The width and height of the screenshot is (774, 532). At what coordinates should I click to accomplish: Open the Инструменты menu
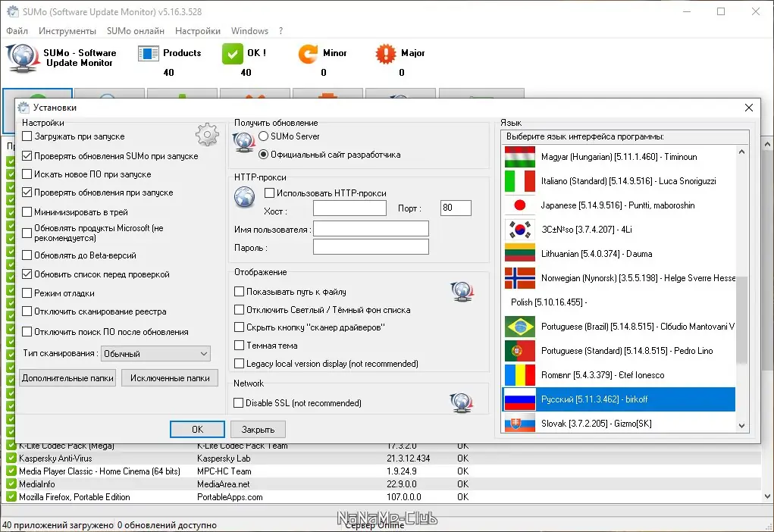tap(67, 30)
